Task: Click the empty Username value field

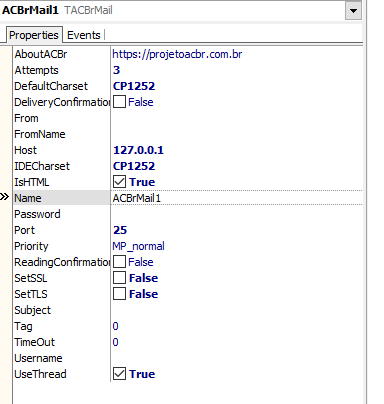Action: pos(237,358)
